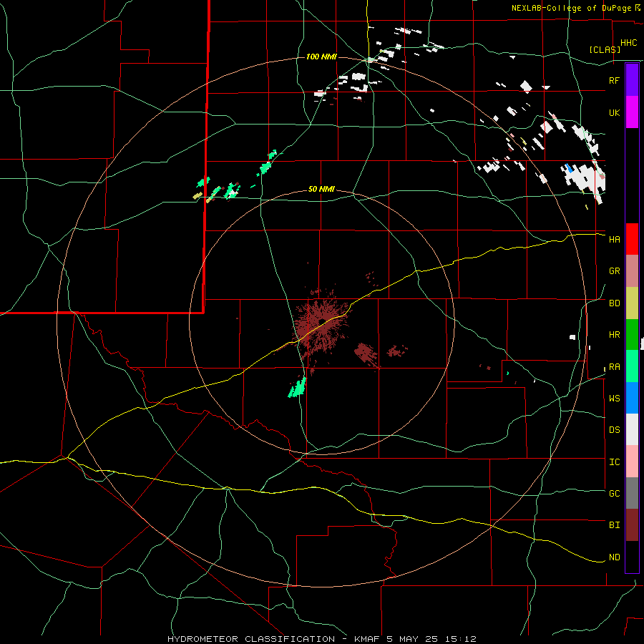The height and width of the screenshot is (644, 644).
Task: Click the green rain echo south of the radar
Action: click(x=298, y=388)
